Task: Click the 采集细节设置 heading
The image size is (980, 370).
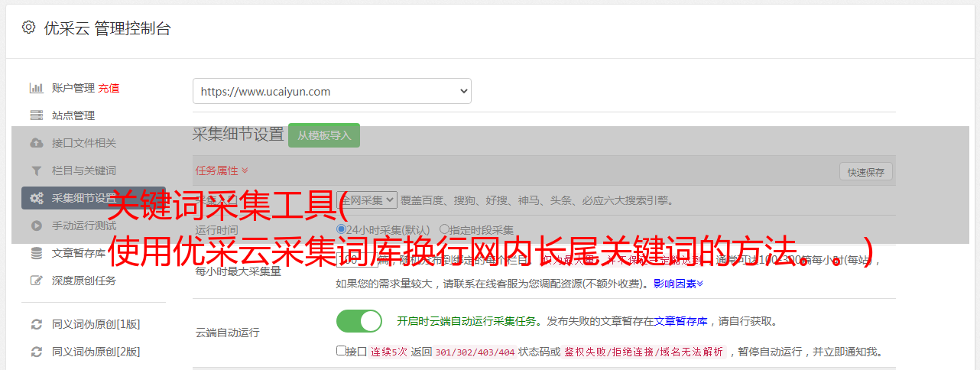Action: [x=238, y=135]
